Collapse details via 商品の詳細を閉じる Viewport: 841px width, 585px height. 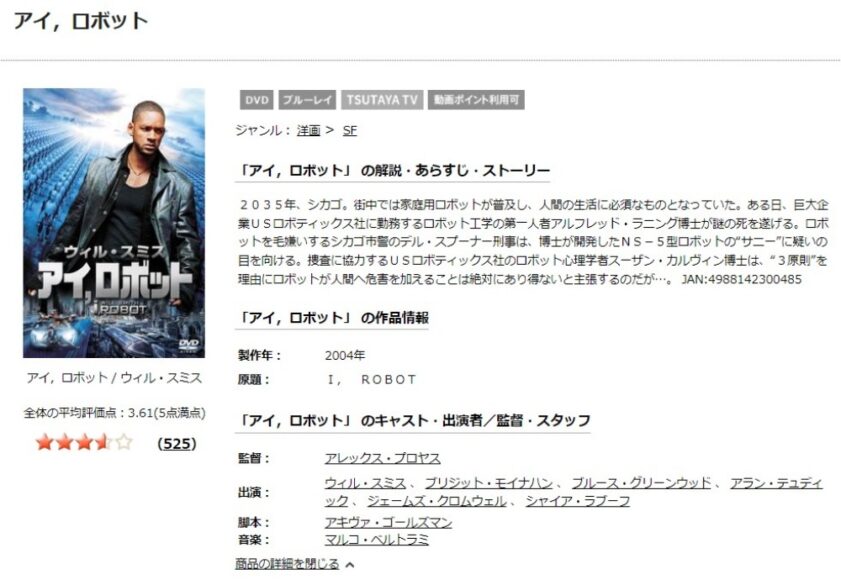(x=287, y=564)
